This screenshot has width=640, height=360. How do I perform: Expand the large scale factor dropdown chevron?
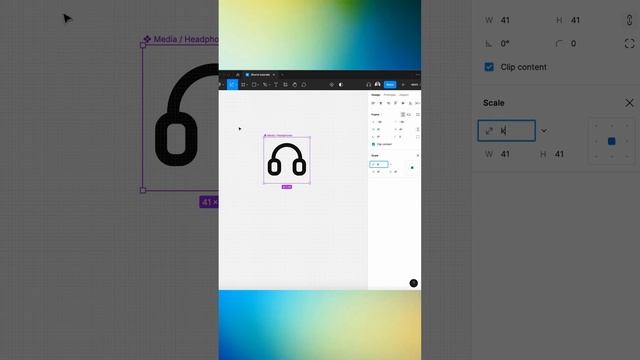point(544,131)
